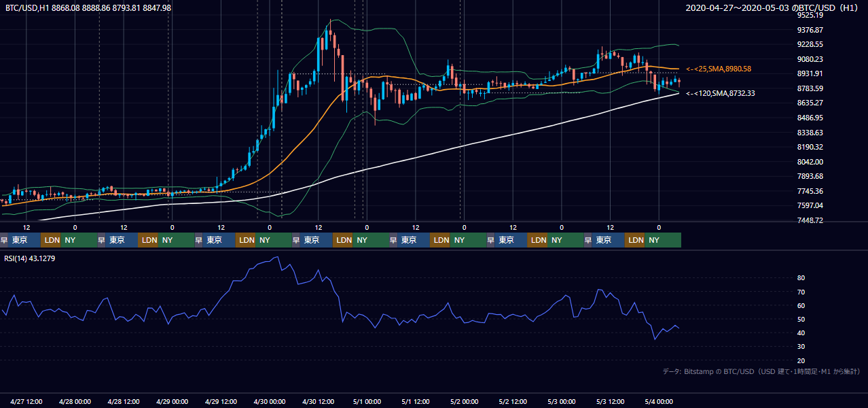
Task: Click the RSI axis level 20
Action: click(x=801, y=360)
